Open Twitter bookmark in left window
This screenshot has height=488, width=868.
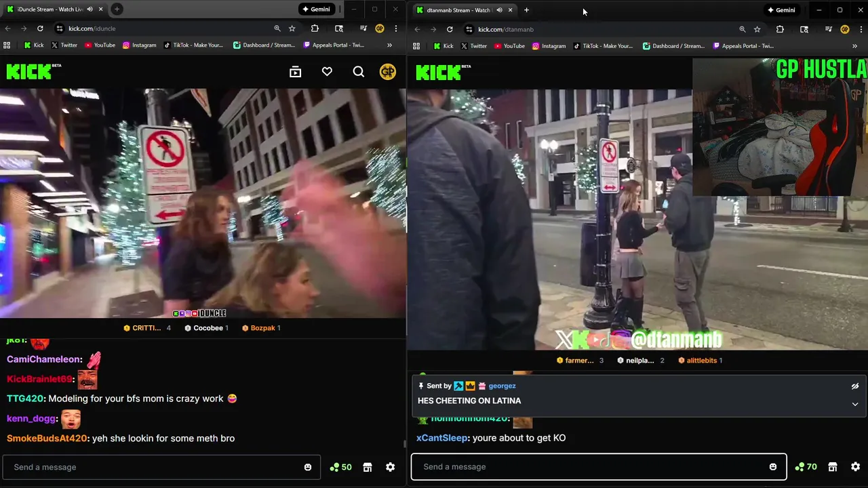pyautogui.click(x=65, y=45)
